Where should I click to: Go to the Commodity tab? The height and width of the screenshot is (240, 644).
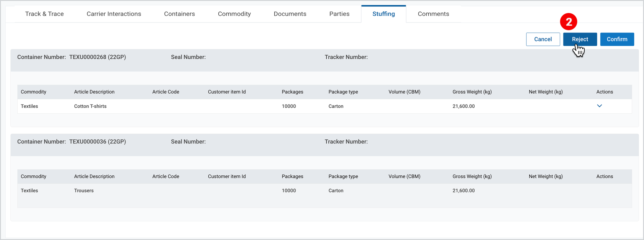coord(234,14)
